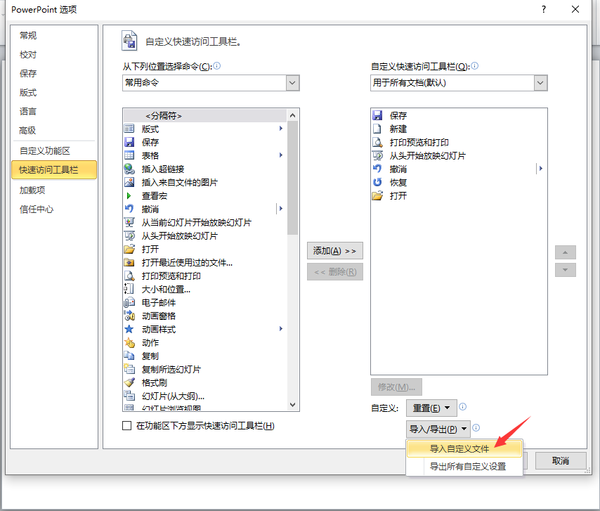Enable 在功能区下方显示快速访问工具栏 checkbox
Viewport: 600px width, 511px height.
tap(127, 426)
